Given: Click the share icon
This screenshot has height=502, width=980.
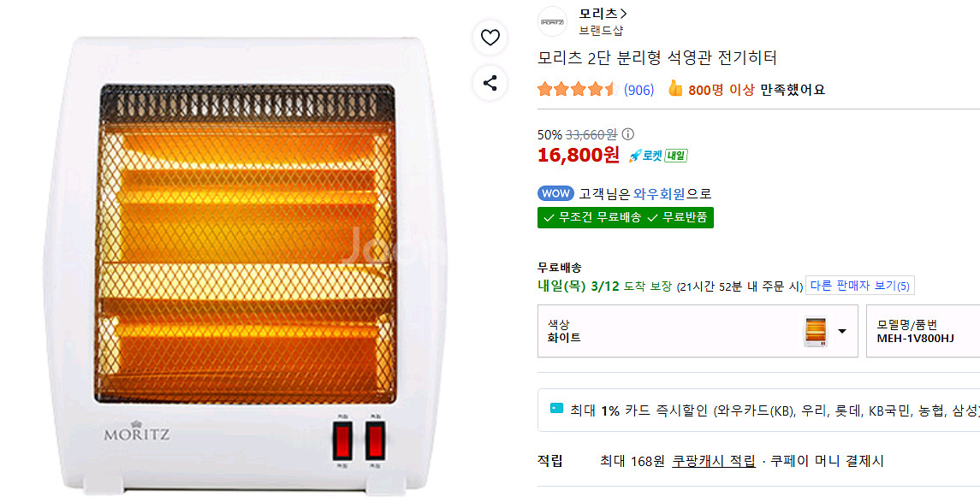Looking at the screenshot, I should click(490, 83).
